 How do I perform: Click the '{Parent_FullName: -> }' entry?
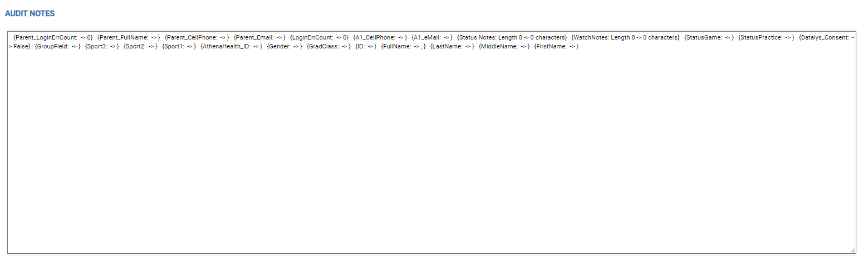point(129,37)
